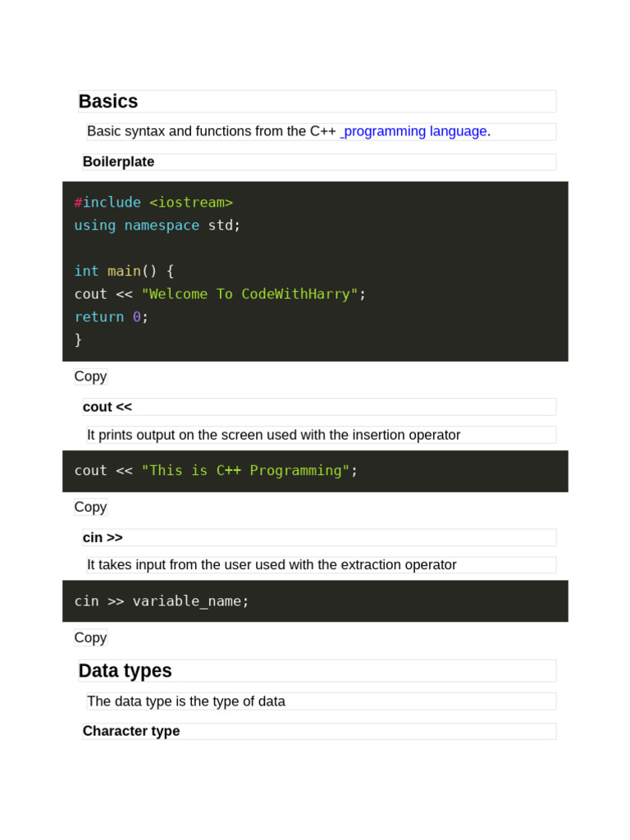This screenshot has height=840, width=630.
Task: Click Copy below the boilerplate code block
Action: (90, 377)
